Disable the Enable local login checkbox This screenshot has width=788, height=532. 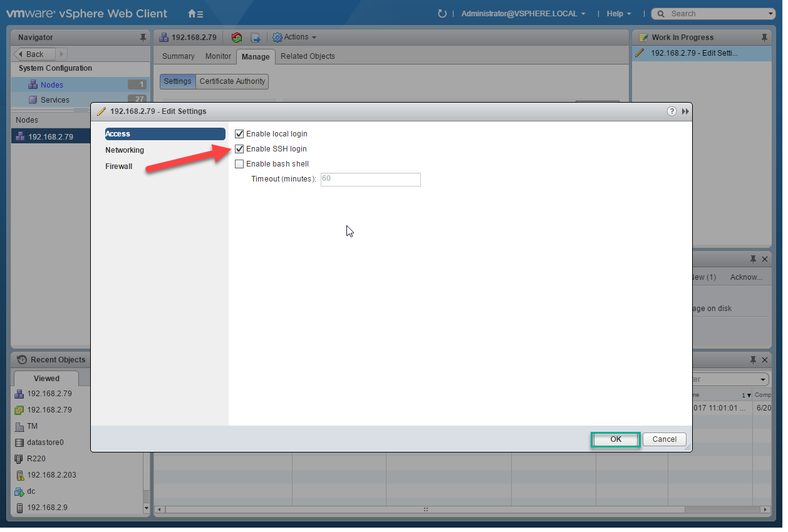point(239,133)
